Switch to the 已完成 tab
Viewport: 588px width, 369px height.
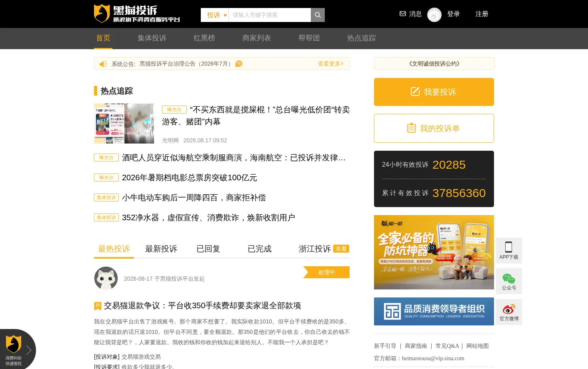[x=260, y=249]
